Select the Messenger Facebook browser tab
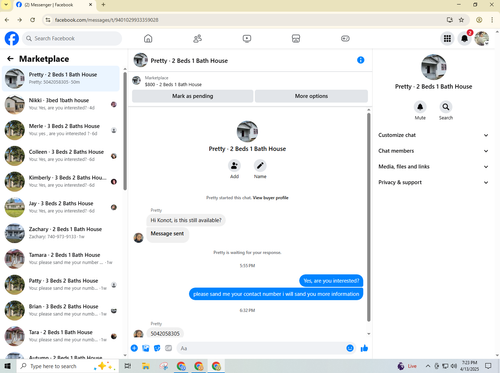This screenshot has width=500, height=373. point(55,5)
